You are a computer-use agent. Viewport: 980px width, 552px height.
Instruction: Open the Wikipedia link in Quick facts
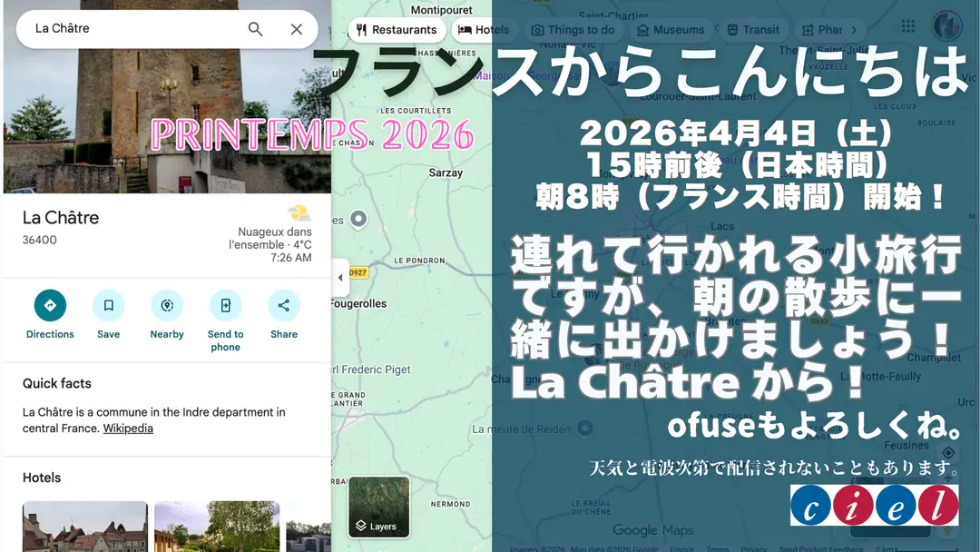[x=128, y=429]
